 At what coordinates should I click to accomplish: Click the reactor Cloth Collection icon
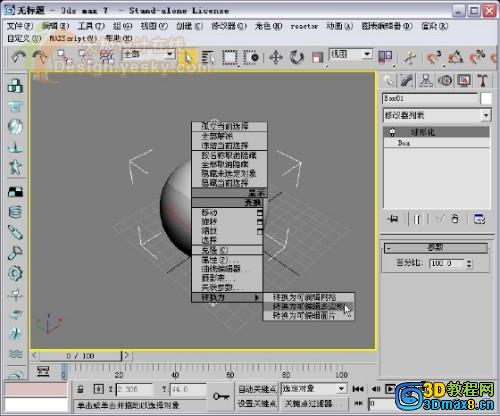(x=15, y=106)
